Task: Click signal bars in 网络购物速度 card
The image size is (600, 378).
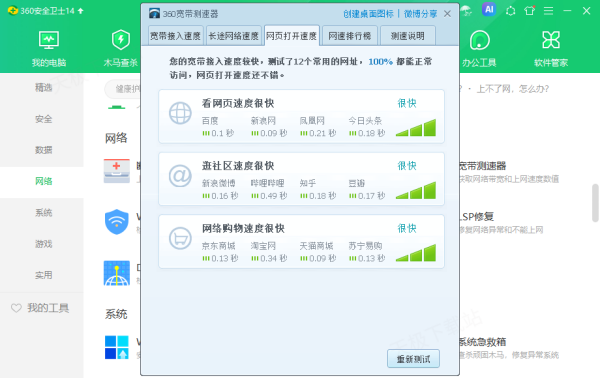Action: 416,253
